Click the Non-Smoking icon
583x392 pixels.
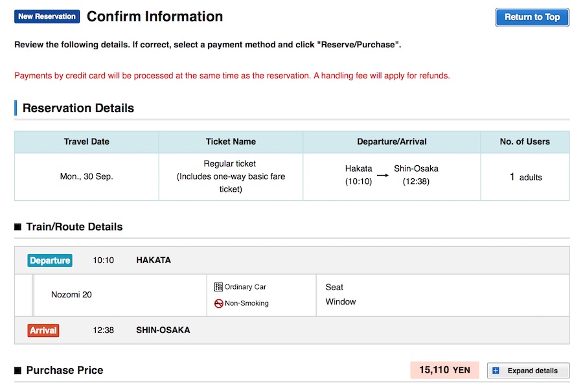point(218,303)
